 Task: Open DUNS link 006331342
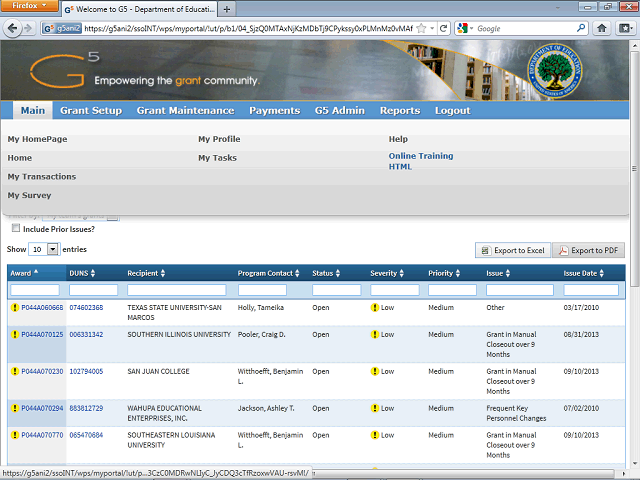coord(86,334)
